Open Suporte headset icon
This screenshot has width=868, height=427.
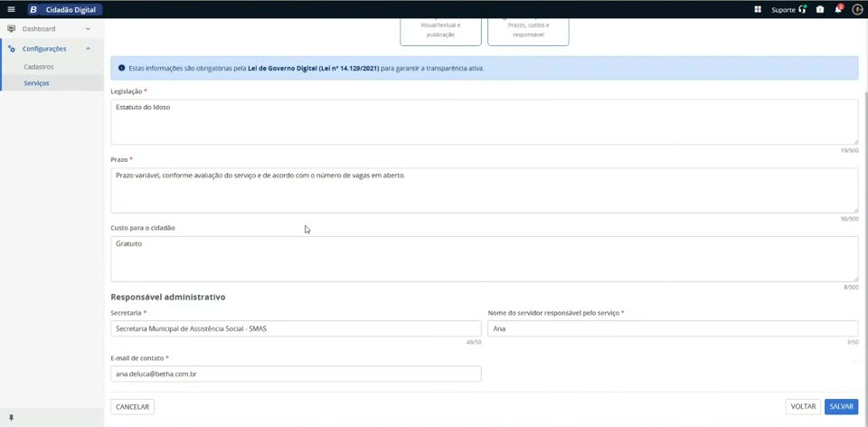point(803,9)
